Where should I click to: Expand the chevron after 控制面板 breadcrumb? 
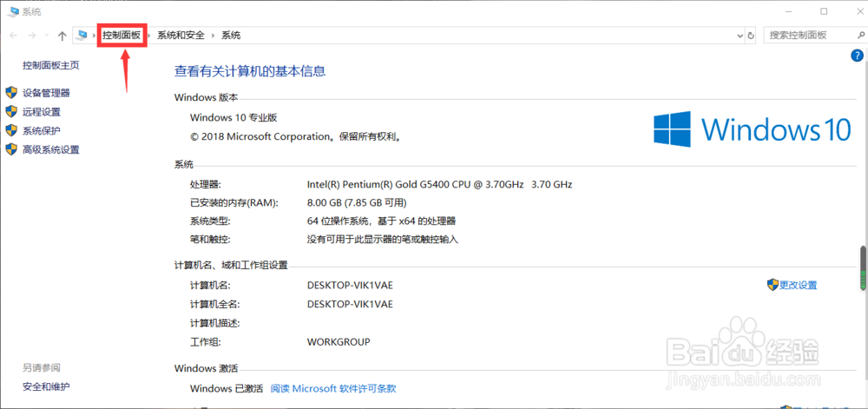coord(149,36)
